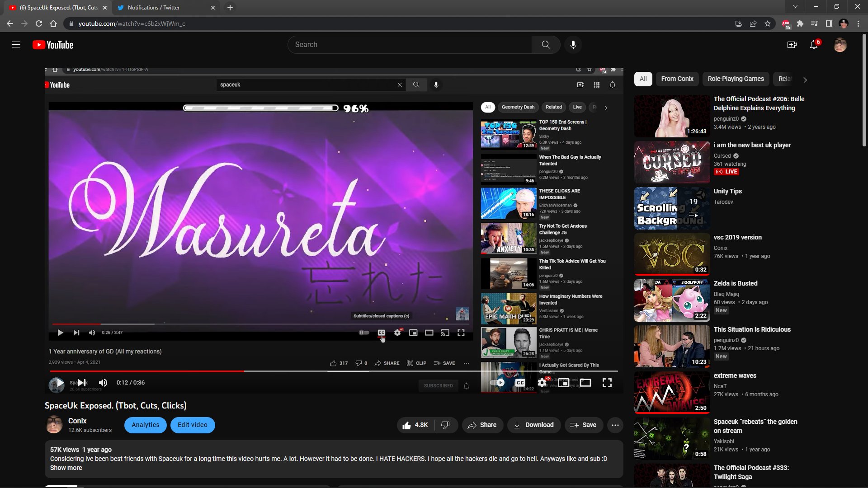The image size is (868, 488).
Task: Open player settings gear
Action: tap(542, 383)
